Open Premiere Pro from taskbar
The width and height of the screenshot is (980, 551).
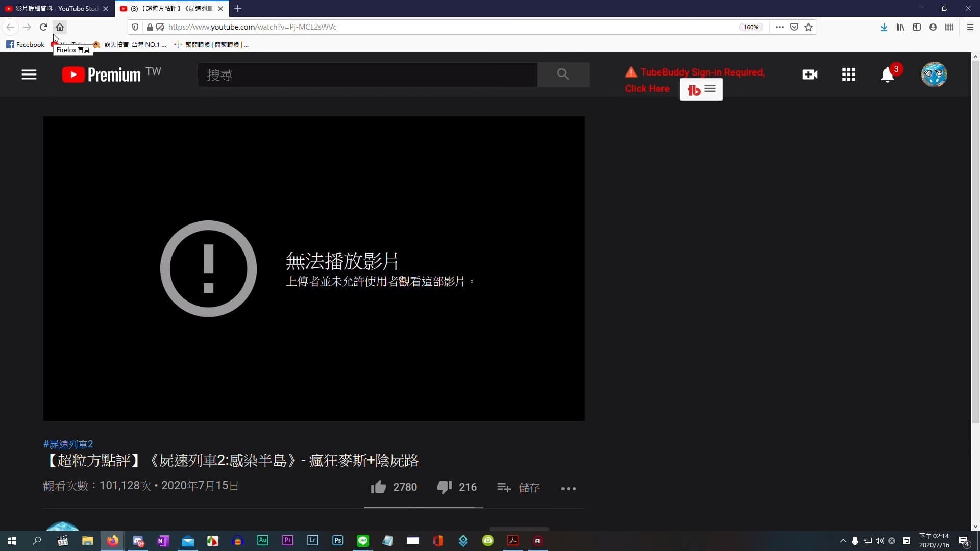288,540
